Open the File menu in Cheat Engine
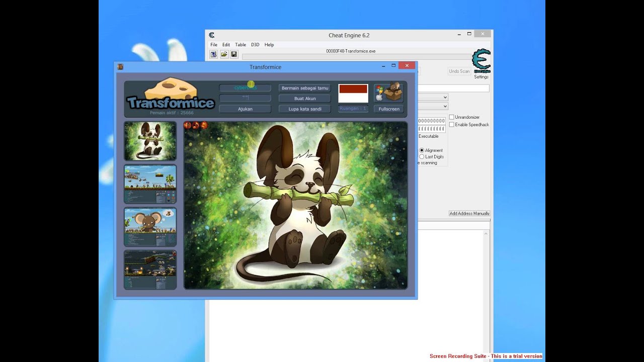 click(x=214, y=45)
